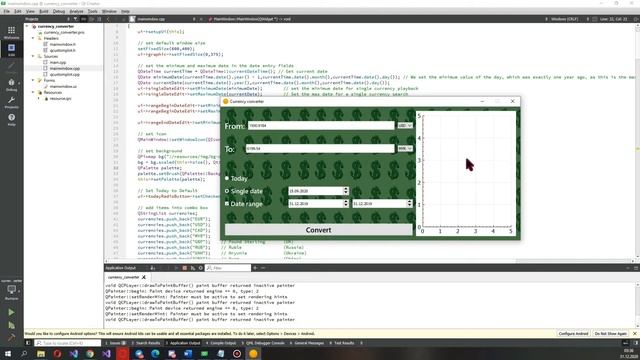Switch to Edit mode in the sidebar
Screen dimensions: 640x360
click(11, 49)
